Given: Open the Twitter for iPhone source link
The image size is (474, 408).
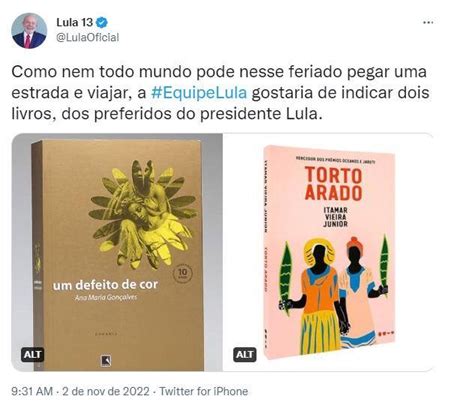Looking at the screenshot, I should coord(204,391).
